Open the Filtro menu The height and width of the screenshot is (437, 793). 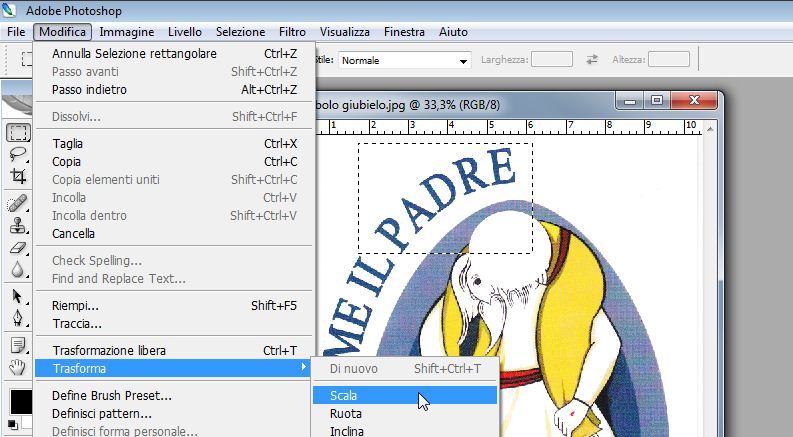click(x=292, y=32)
